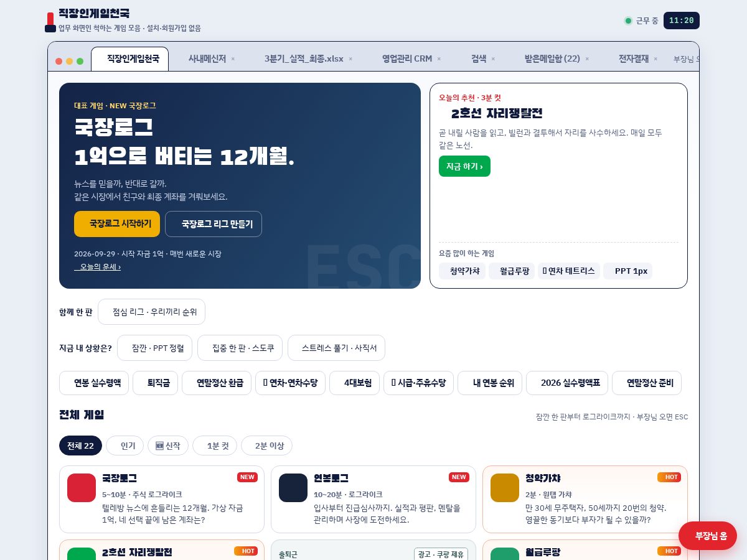Open the 연봉로그 dark navy game icon

click(x=293, y=488)
